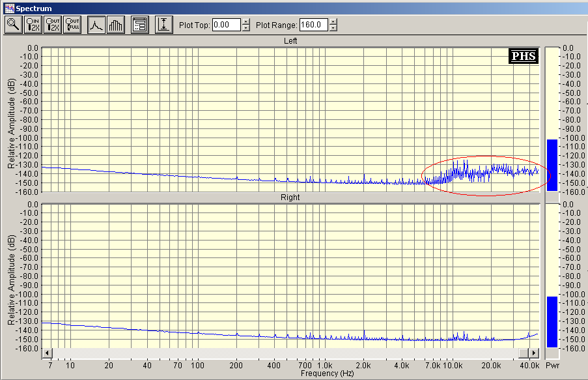Switch to bar graph display mode
The height and width of the screenshot is (380, 588).
pos(116,25)
